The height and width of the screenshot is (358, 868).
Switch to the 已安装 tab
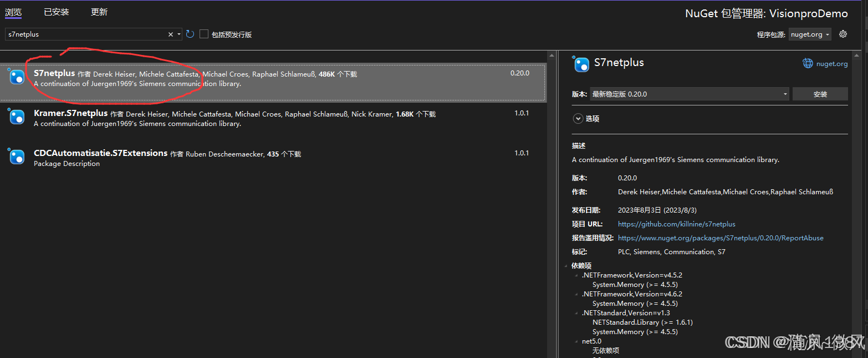point(57,12)
